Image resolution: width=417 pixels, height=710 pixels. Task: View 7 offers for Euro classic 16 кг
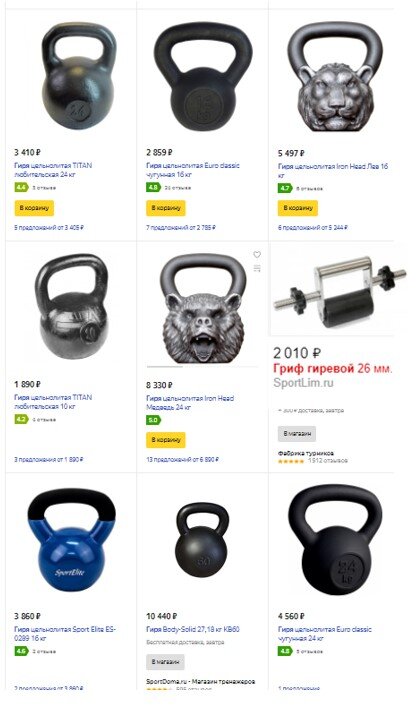point(181,227)
